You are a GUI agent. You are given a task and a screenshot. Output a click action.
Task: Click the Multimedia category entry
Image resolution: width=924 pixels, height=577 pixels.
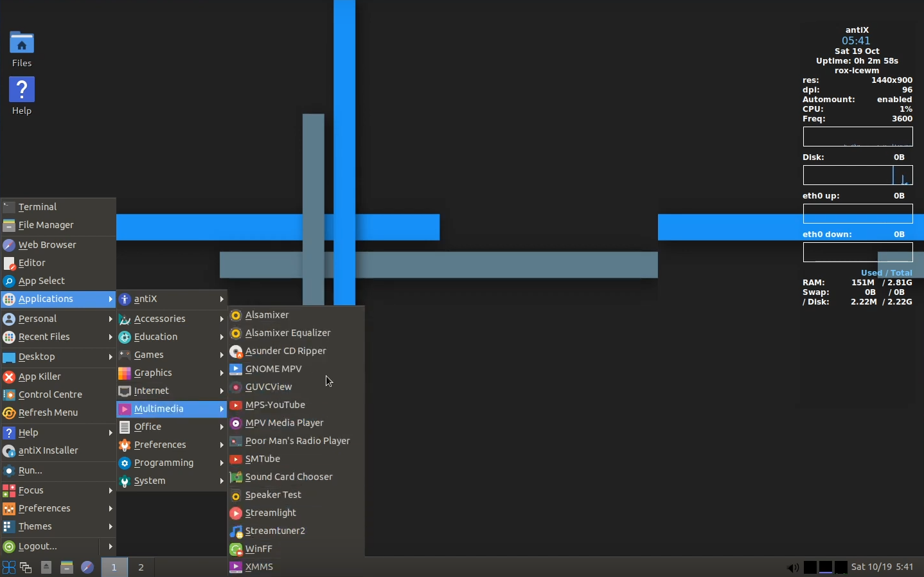(x=172, y=409)
